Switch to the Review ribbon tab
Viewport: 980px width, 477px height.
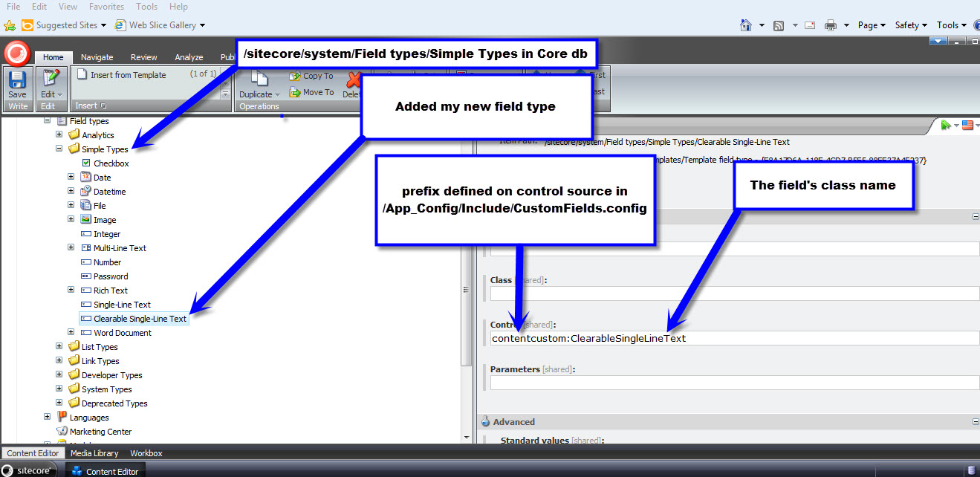tap(143, 57)
